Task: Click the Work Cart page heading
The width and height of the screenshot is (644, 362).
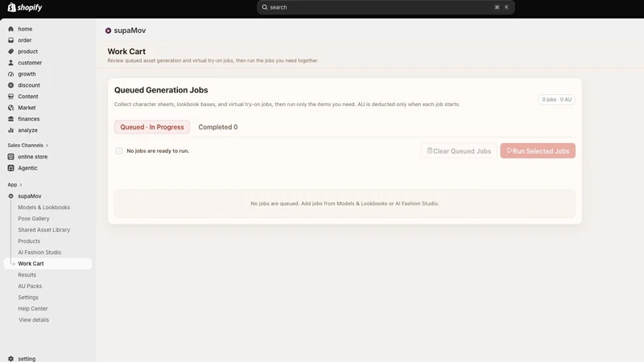Action: tap(126, 51)
